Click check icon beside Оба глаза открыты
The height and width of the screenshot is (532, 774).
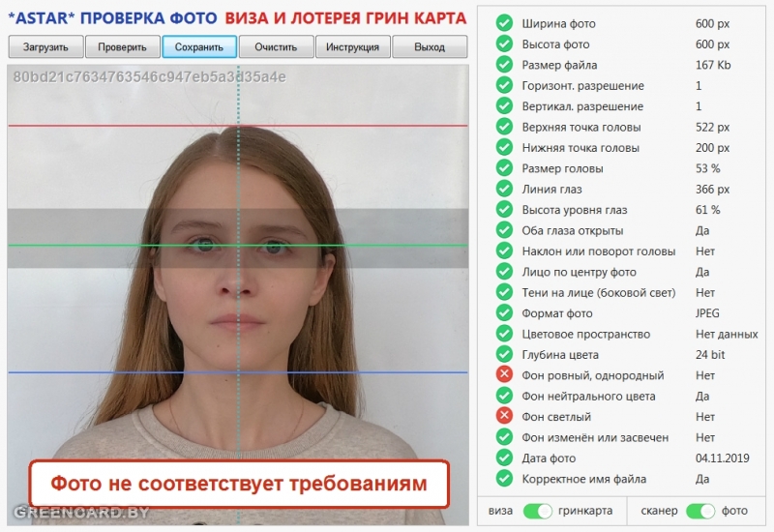tap(504, 230)
